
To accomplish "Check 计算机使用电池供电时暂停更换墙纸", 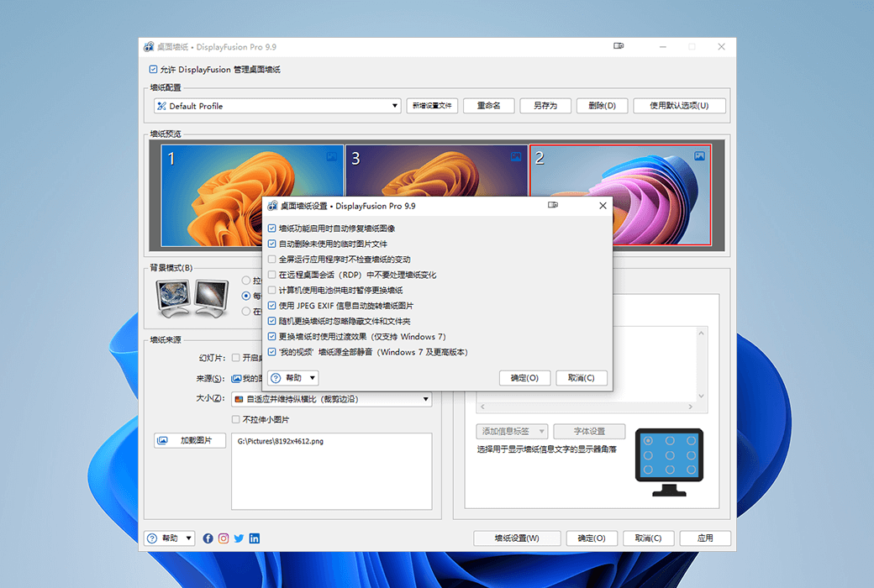I will click(x=272, y=291).
